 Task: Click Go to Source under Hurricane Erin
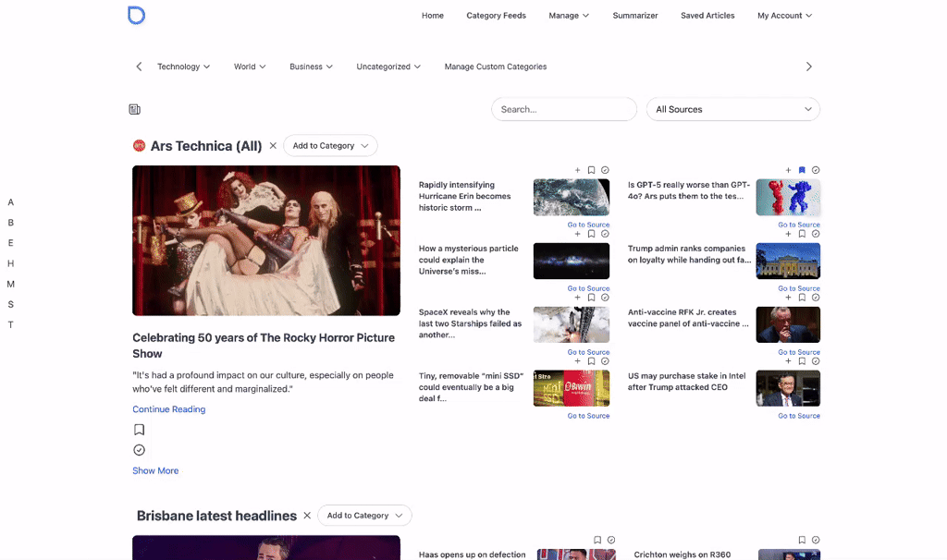[x=588, y=225]
